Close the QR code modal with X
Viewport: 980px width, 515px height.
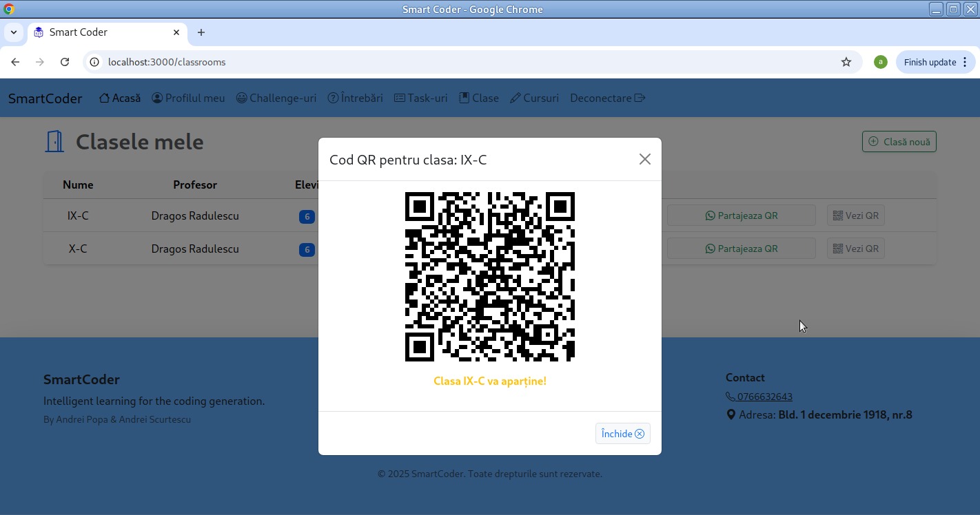coord(645,159)
